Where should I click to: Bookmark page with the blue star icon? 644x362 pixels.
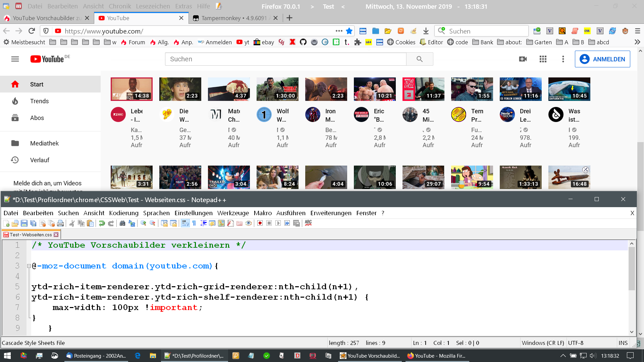[x=349, y=31]
